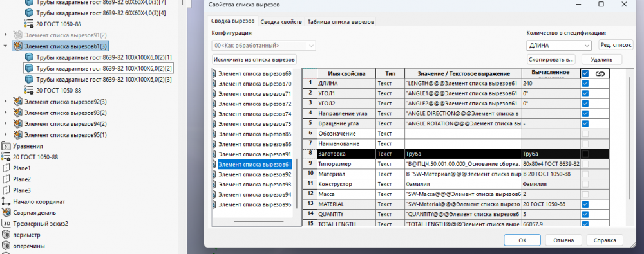Click the cube icon of tube 100X100X6,0(2)[3]
Image resolution: width=644 pixels, height=254 pixels.
point(29,79)
